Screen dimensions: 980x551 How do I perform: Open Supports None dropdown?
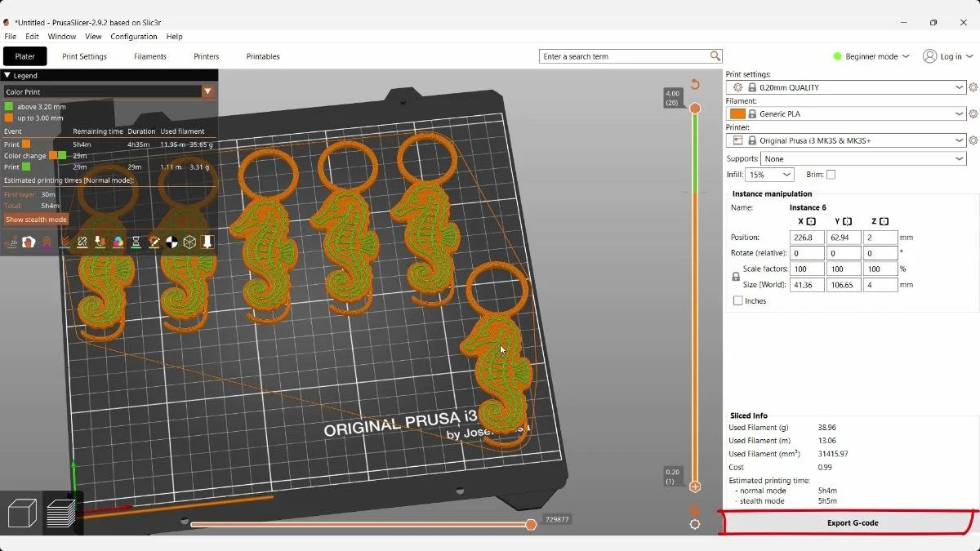click(863, 159)
